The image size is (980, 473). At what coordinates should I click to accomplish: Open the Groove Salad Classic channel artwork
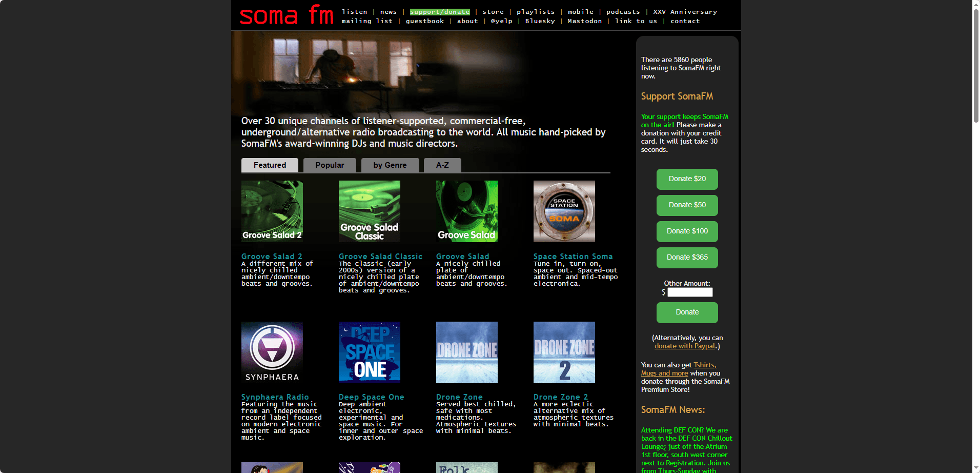(x=370, y=211)
